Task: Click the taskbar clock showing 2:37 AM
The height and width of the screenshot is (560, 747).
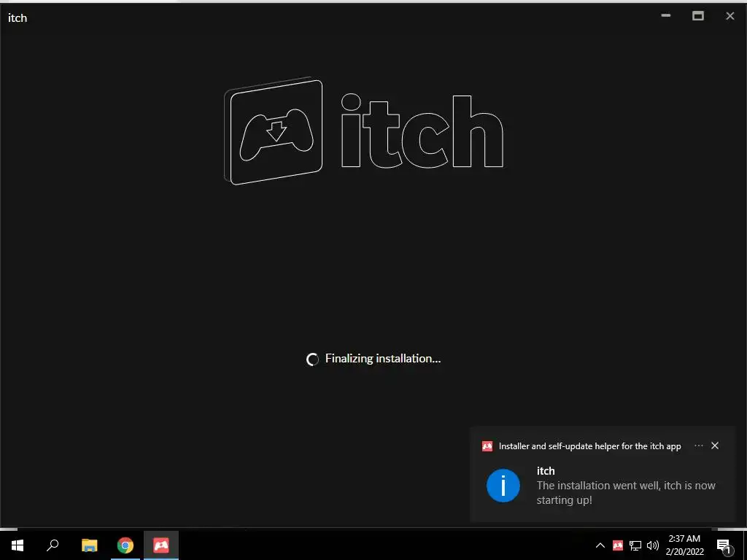Action: 684,545
